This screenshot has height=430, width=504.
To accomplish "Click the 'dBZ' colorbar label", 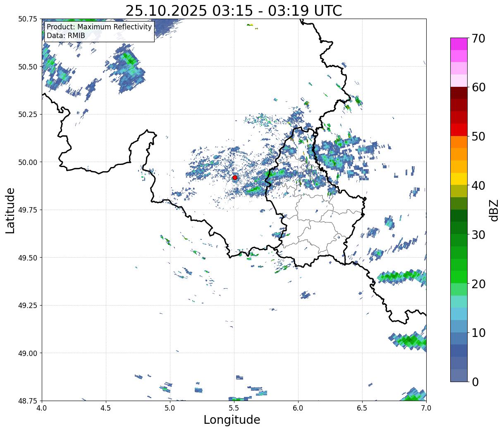I will click(494, 210).
